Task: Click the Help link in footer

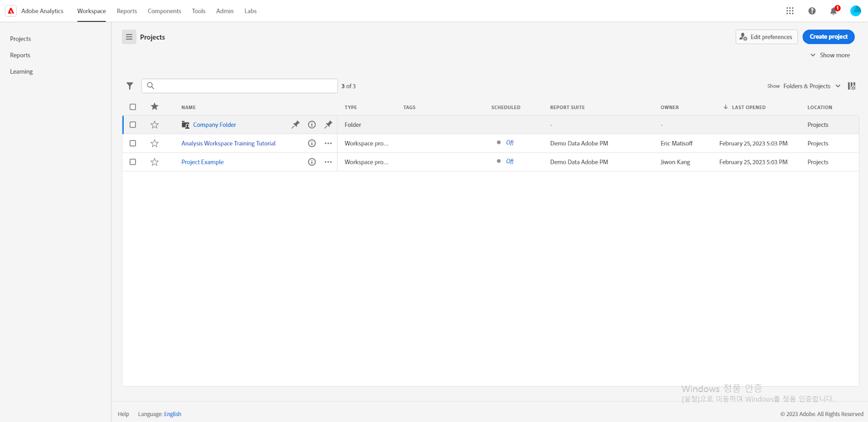Action: pyautogui.click(x=124, y=414)
